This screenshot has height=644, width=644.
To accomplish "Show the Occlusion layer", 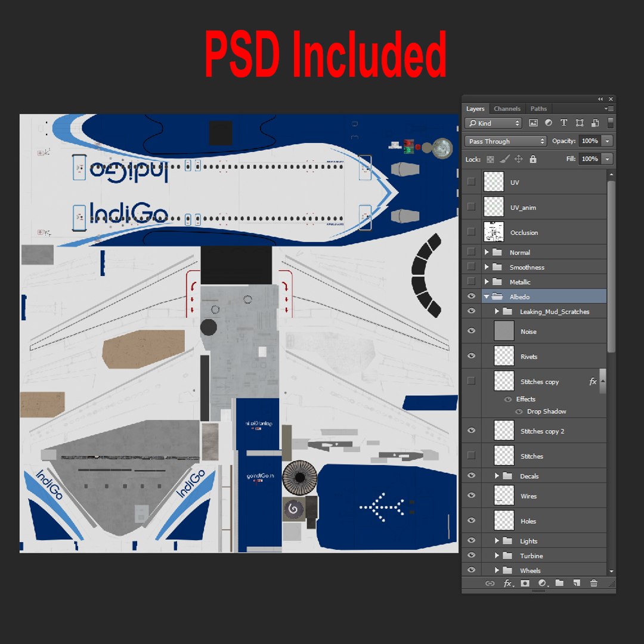I will tap(472, 231).
